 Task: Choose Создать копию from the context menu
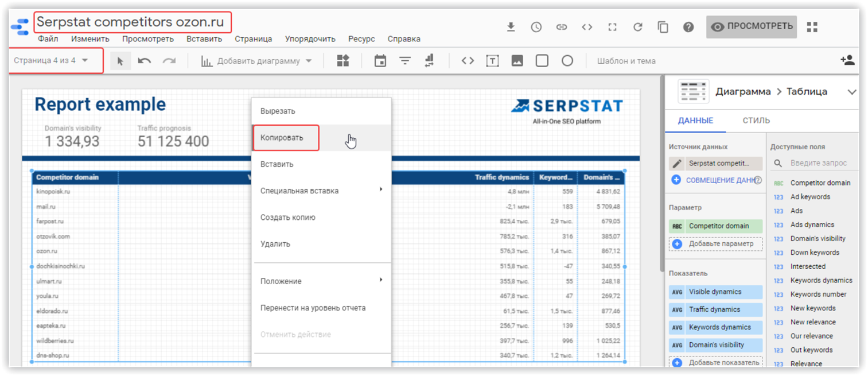click(x=321, y=218)
